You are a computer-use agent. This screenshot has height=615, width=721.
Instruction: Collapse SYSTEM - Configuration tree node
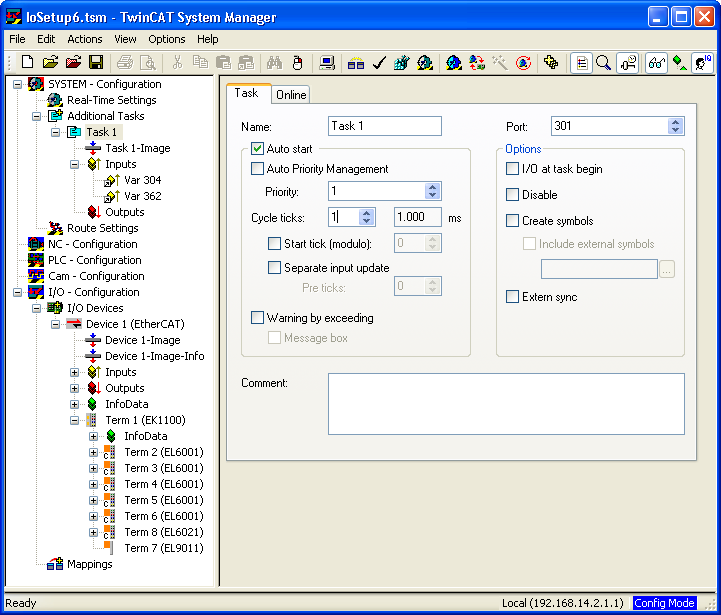(x=17, y=84)
